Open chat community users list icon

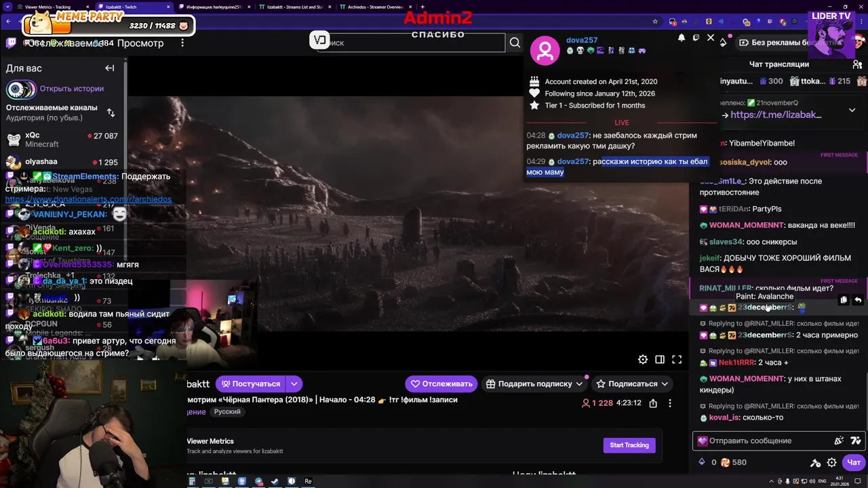(858, 64)
